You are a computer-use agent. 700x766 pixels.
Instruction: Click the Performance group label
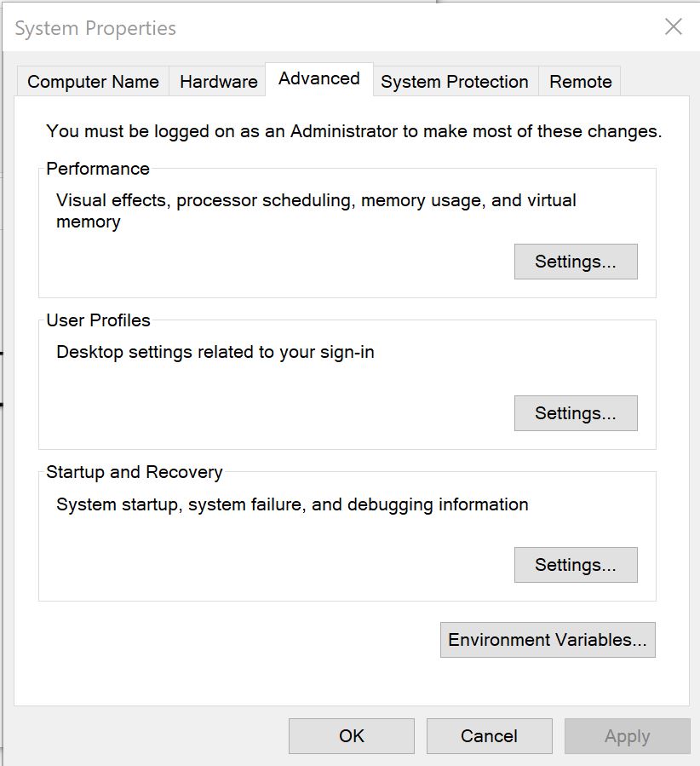pyautogui.click(x=97, y=169)
